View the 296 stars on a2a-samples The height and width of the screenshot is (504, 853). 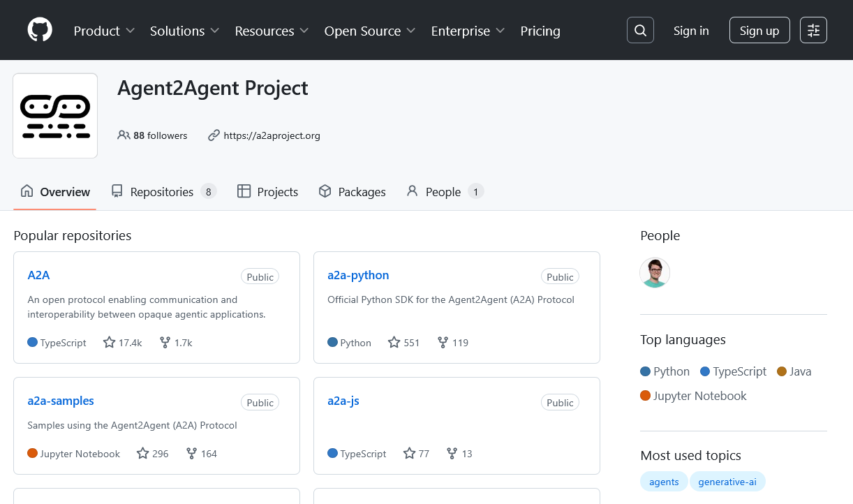coord(152,454)
